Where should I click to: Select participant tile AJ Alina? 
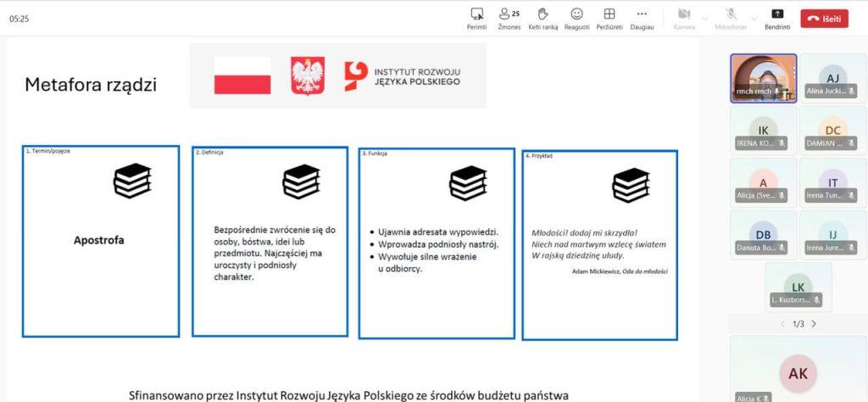[832, 78]
